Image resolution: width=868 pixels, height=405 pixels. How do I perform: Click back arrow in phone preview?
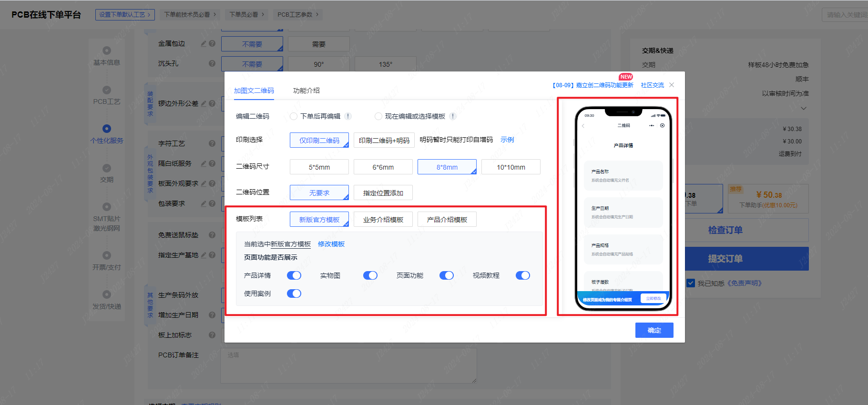pos(583,126)
